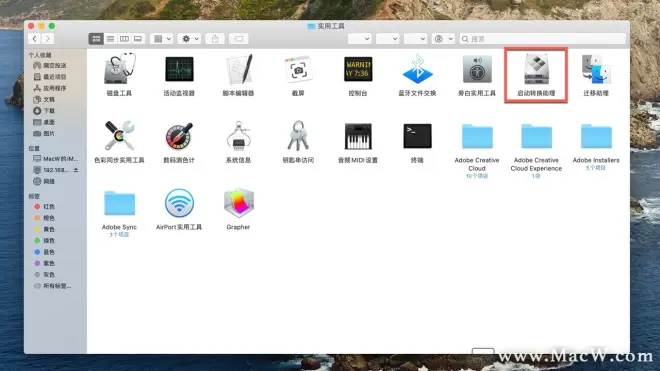
Task: Select the 音频MIDI设置 Audio MIDI Setup icon
Action: pyautogui.click(x=358, y=136)
